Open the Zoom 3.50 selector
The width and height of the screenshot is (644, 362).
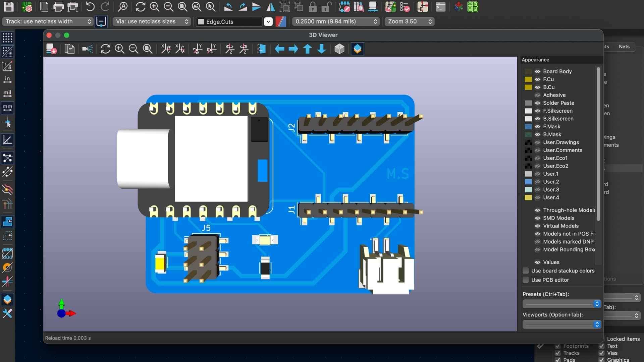click(410, 21)
